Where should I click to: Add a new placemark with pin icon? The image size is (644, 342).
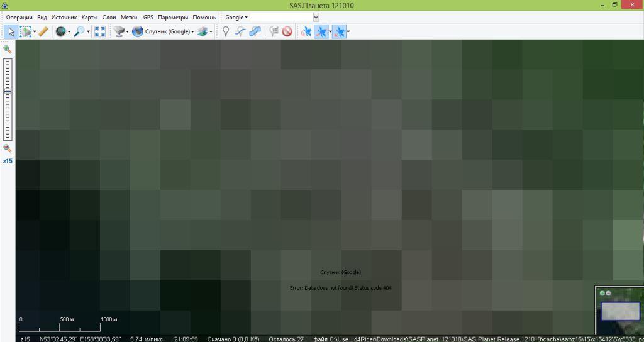pos(226,31)
